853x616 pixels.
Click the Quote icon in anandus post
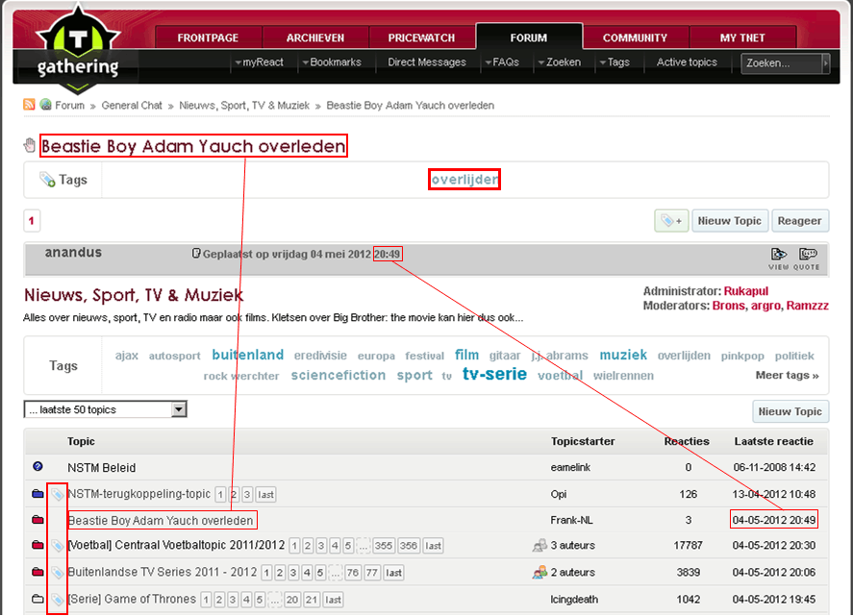coord(807,259)
